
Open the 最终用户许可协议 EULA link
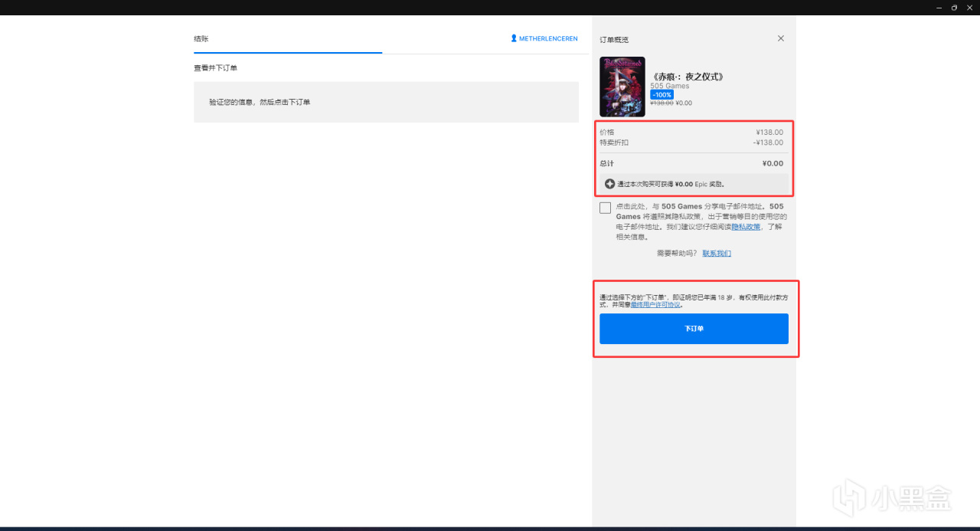(655, 305)
